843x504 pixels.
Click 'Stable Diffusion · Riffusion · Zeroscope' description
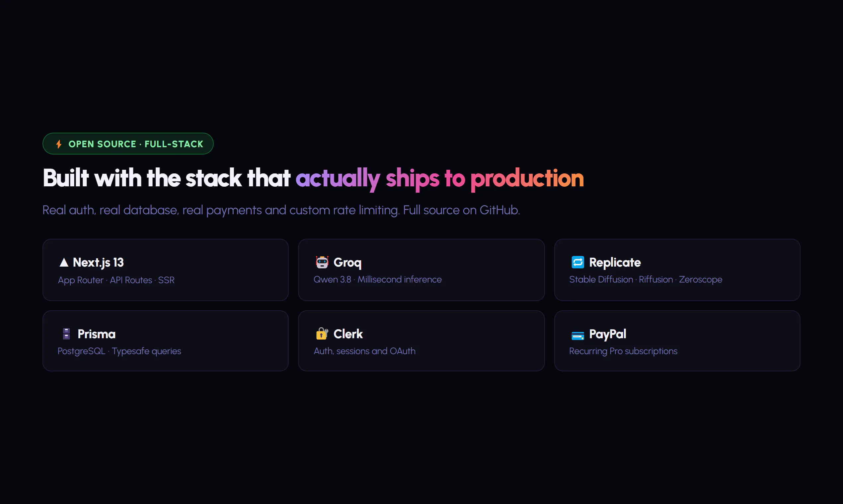point(646,279)
